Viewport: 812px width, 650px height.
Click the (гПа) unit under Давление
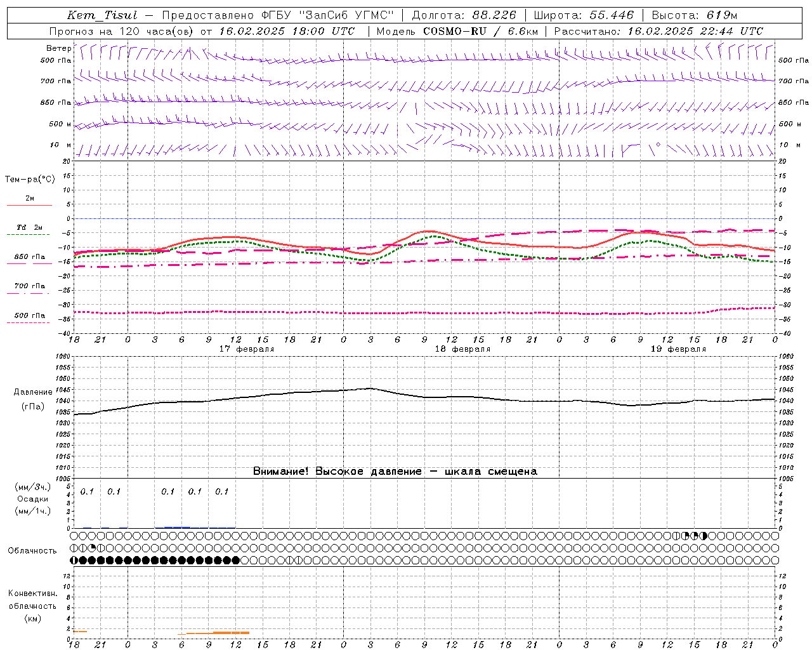click(x=33, y=407)
